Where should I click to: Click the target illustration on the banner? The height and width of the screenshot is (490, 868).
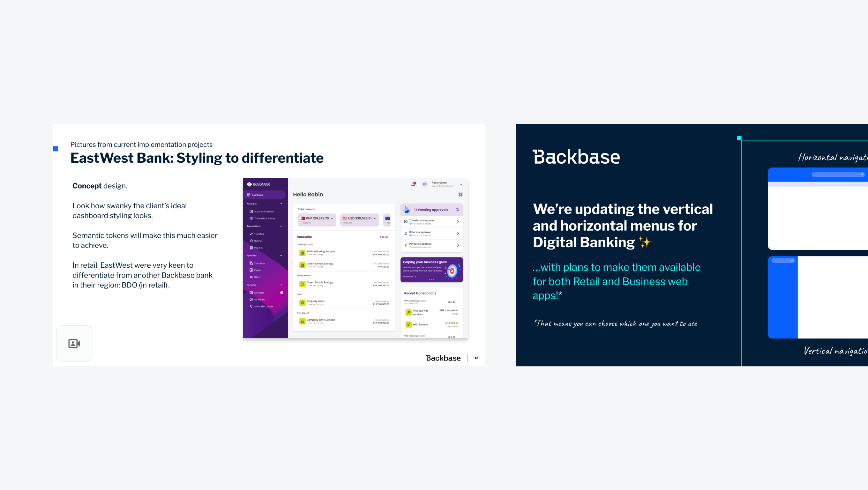(453, 271)
